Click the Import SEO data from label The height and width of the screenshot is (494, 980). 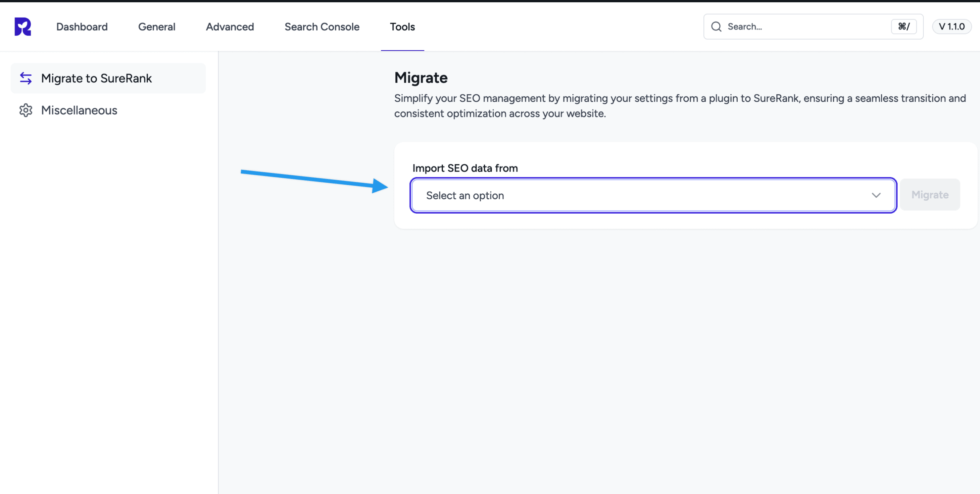(x=465, y=168)
